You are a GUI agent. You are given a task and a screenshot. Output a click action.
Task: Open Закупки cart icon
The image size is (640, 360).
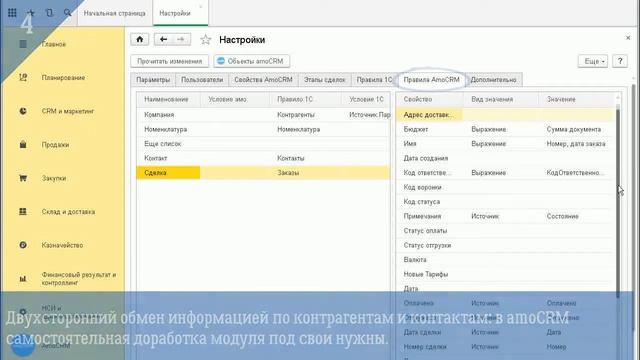coord(23,178)
